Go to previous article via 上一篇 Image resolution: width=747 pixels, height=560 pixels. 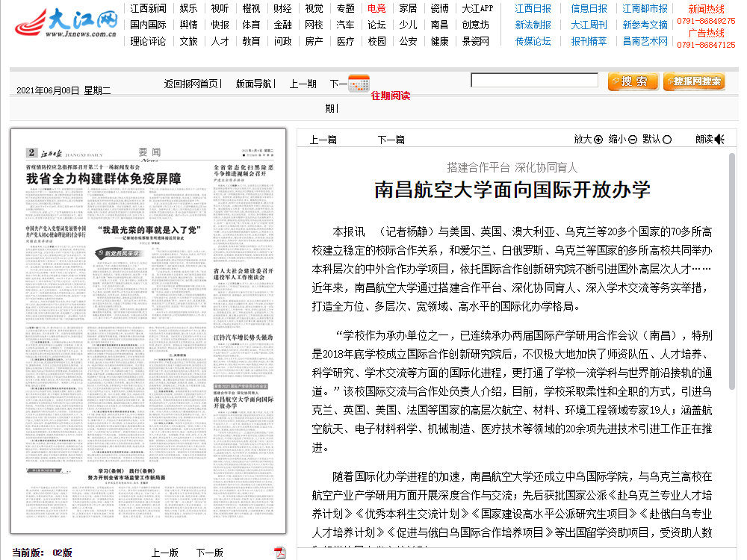(323, 140)
